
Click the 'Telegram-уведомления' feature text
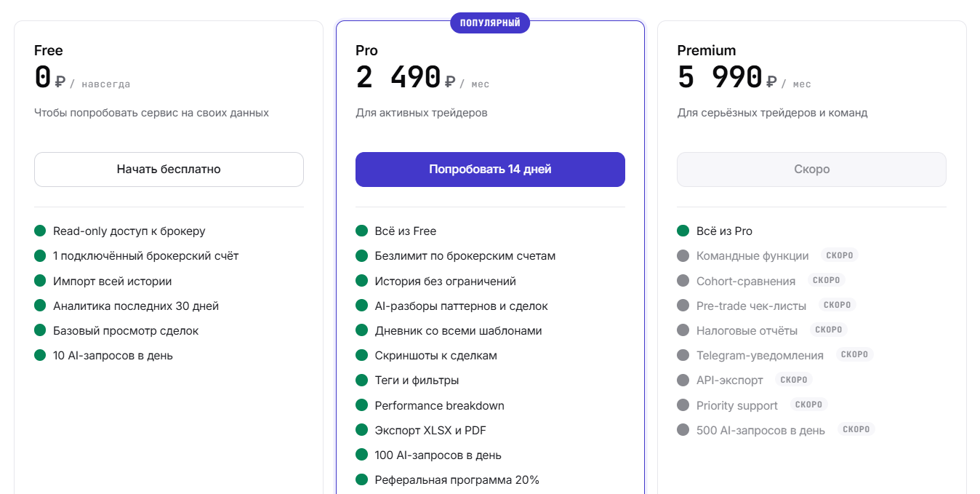pos(760,356)
